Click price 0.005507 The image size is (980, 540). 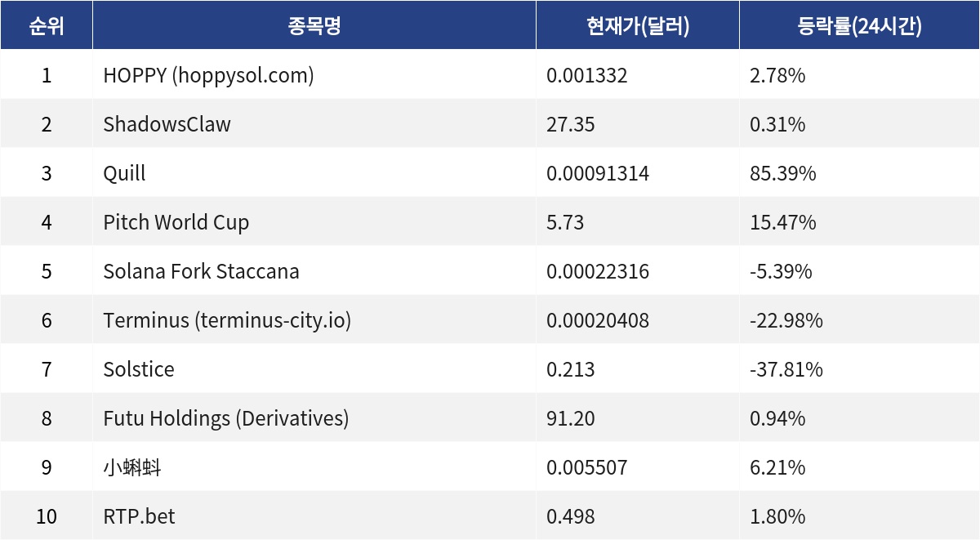586,468
